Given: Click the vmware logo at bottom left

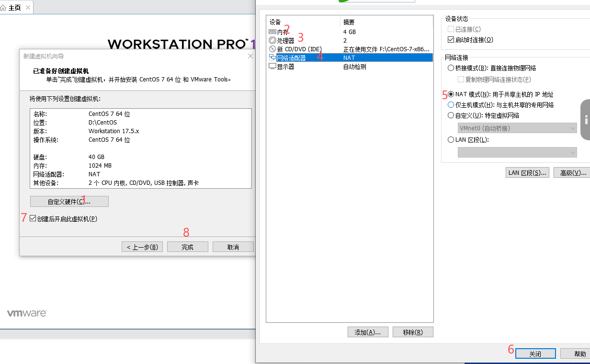Looking at the screenshot, I should click(x=26, y=313).
